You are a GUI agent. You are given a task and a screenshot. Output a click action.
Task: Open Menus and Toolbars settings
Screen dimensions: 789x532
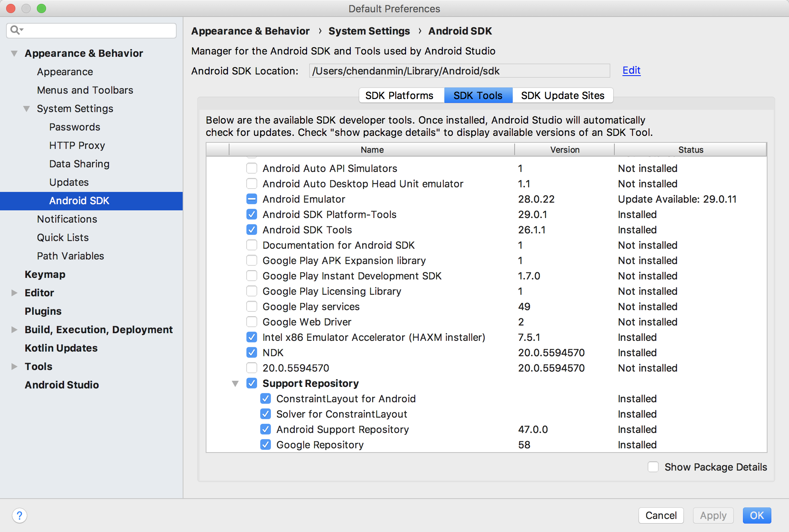(x=85, y=90)
